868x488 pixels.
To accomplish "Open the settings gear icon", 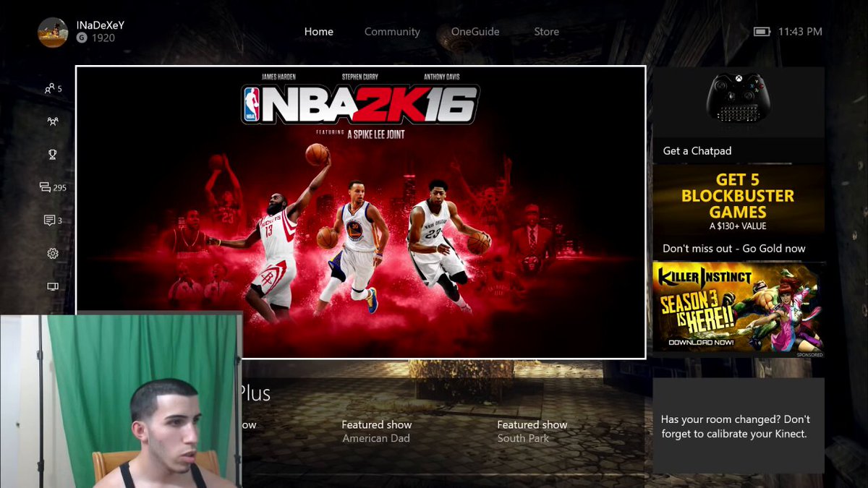I will 53,254.
